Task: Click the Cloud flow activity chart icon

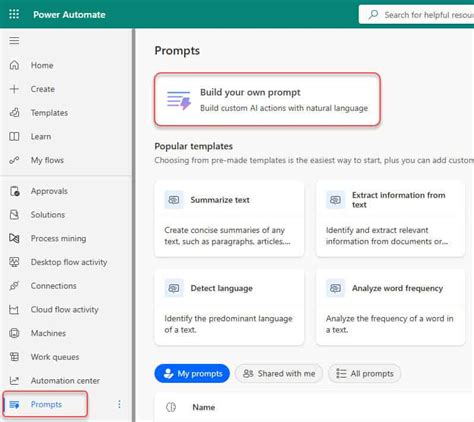Action: [14, 309]
